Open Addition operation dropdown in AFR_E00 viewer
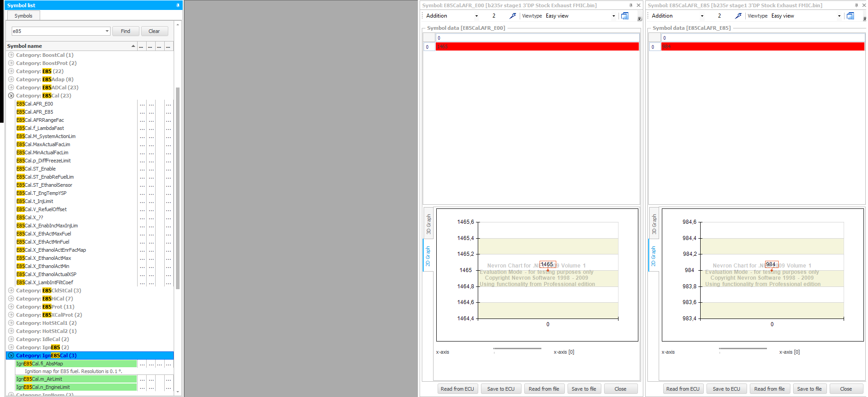Viewport: 868px width, 397px height. [x=476, y=16]
